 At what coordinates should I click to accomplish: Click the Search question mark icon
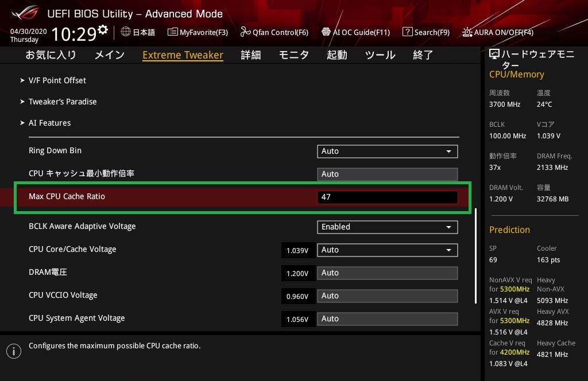pos(407,32)
